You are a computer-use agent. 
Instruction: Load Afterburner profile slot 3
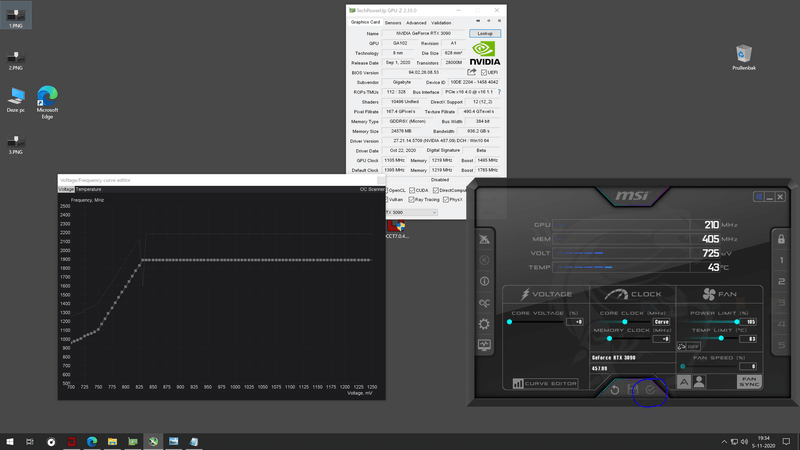(x=781, y=303)
